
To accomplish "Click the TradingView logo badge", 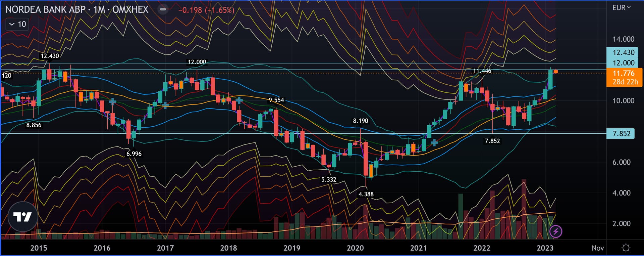I will tap(22, 217).
